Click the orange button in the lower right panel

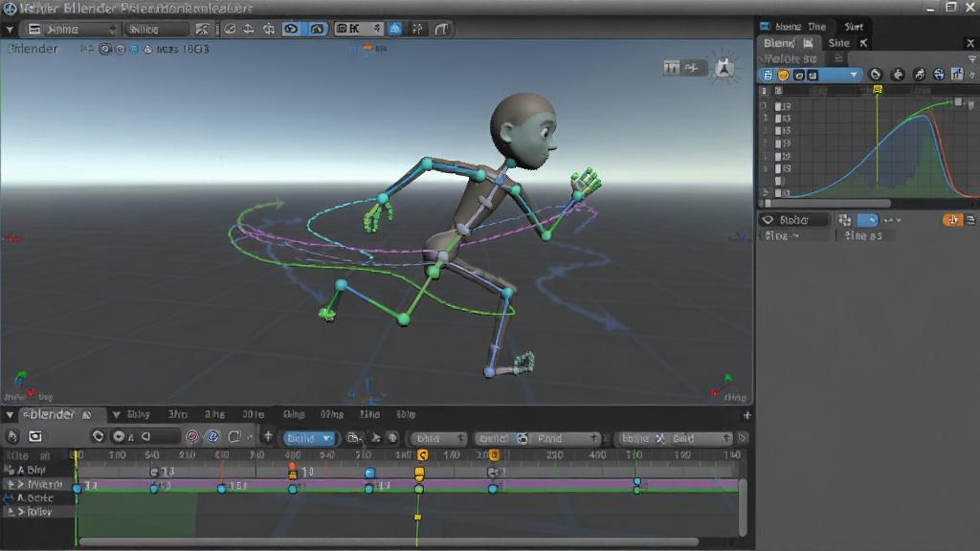952,220
